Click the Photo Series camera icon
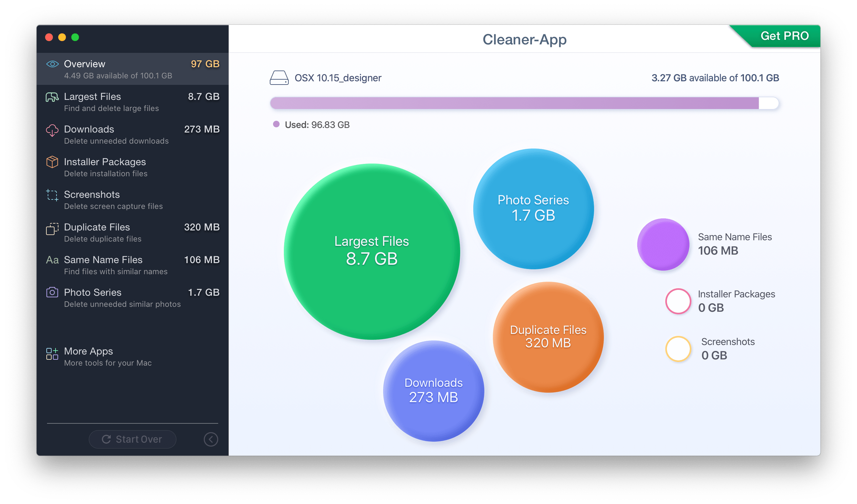The image size is (857, 504). coord(52,292)
